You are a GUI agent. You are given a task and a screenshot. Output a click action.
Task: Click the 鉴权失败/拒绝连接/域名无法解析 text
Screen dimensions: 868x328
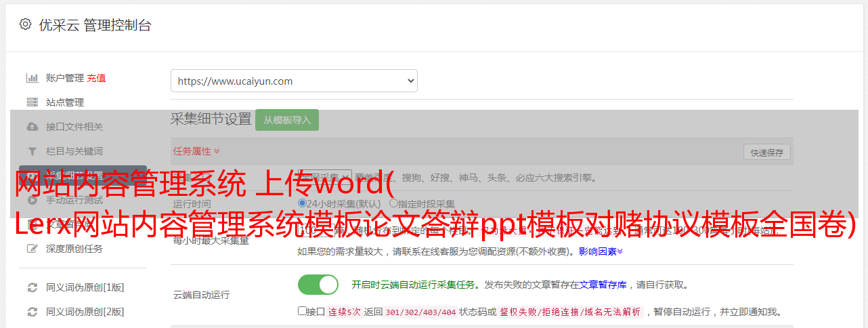(570, 312)
